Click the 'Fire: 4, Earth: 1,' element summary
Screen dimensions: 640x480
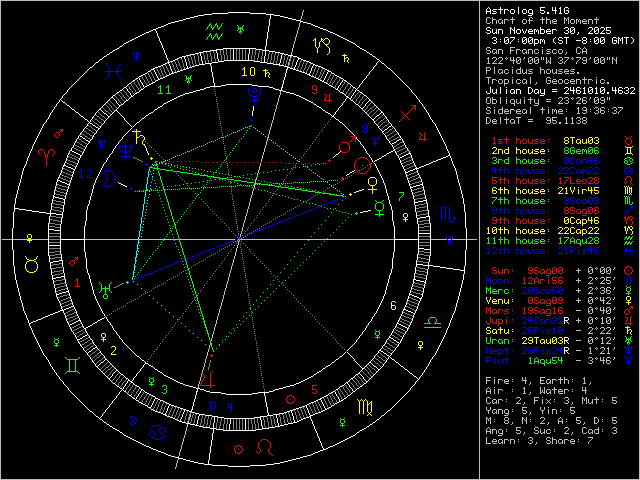(x=539, y=381)
